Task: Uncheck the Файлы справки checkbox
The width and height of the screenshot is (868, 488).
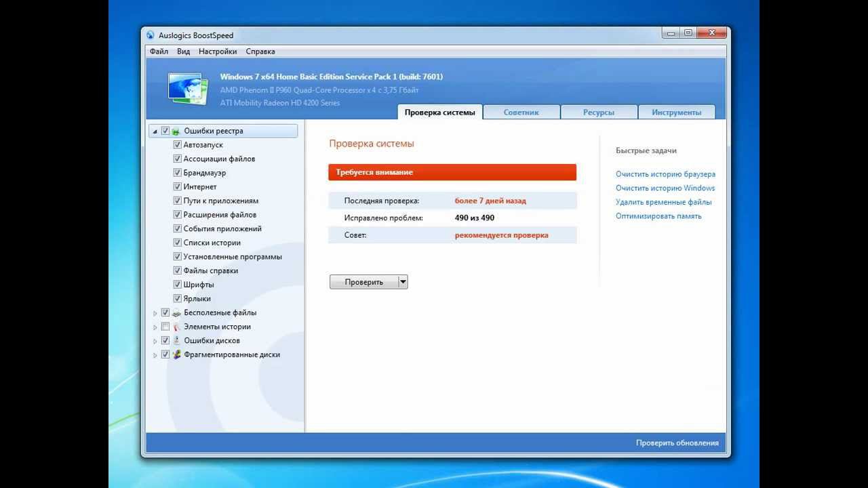Action: (178, 270)
